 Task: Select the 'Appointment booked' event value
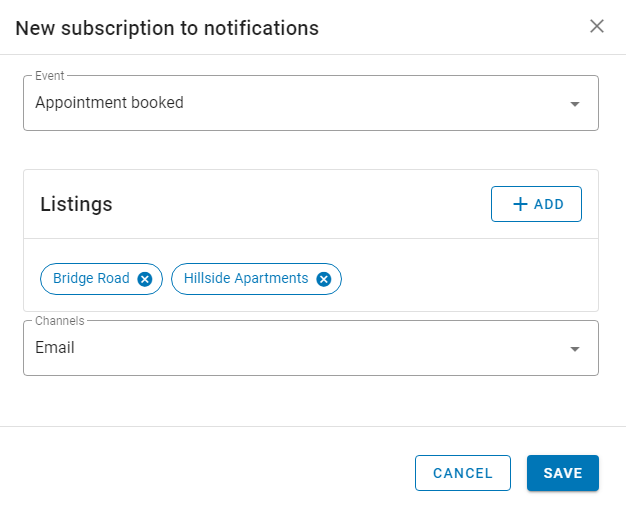[109, 103]
